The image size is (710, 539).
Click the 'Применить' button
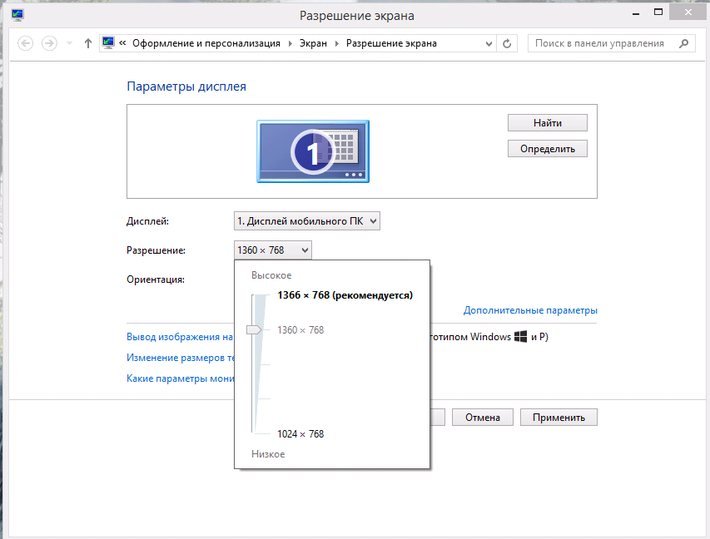[559, 417]
